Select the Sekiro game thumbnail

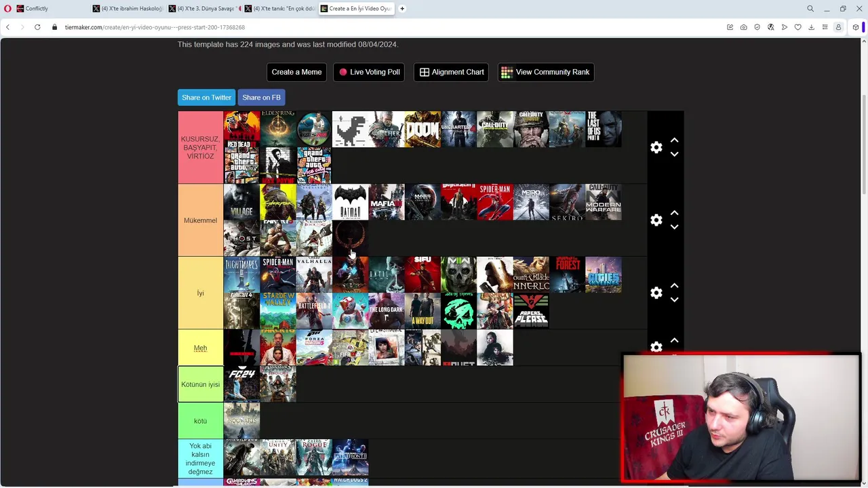[x=567, y=202]
